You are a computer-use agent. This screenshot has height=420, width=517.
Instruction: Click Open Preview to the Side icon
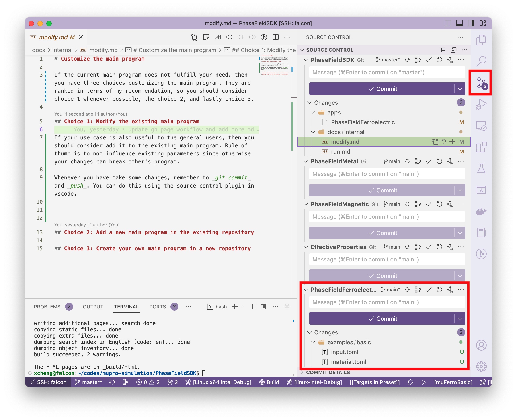(206, 37)
